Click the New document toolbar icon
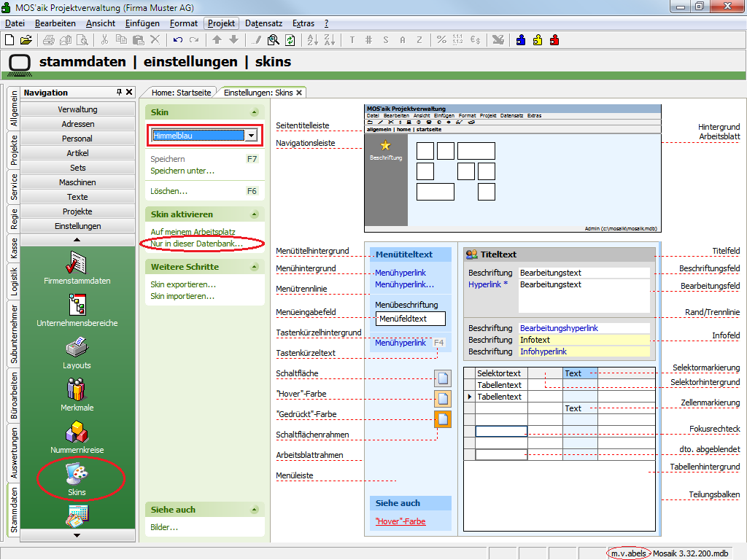Image resolution: width=747 pixels, height=560 pixels. point(9,40)
